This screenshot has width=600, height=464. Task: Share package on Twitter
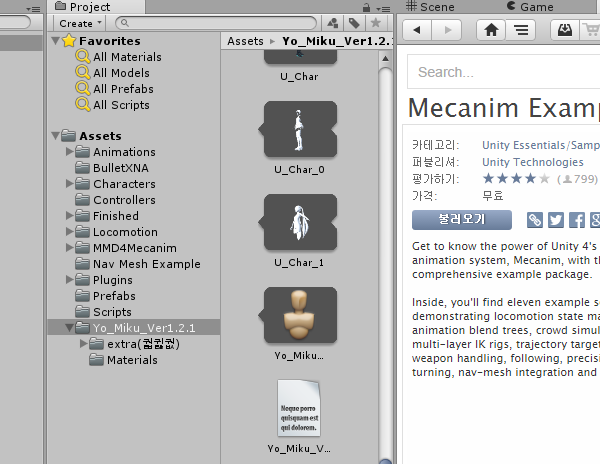[556, 220]
